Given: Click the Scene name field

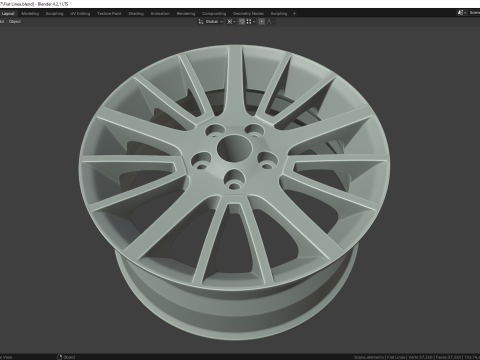Looking at the screenshot, I should coord(474,13).
